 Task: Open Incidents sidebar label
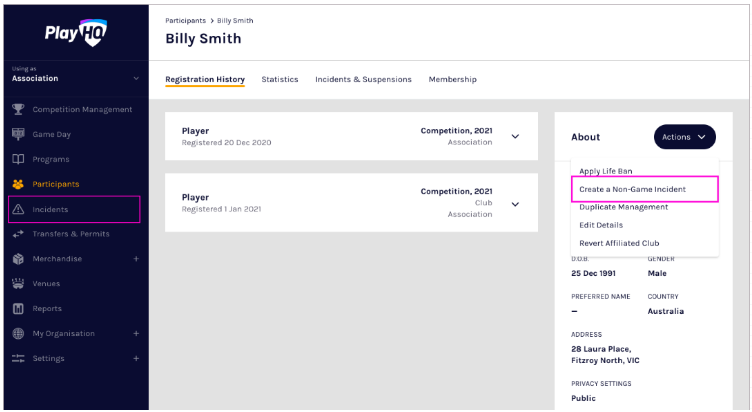coord(50,209)
